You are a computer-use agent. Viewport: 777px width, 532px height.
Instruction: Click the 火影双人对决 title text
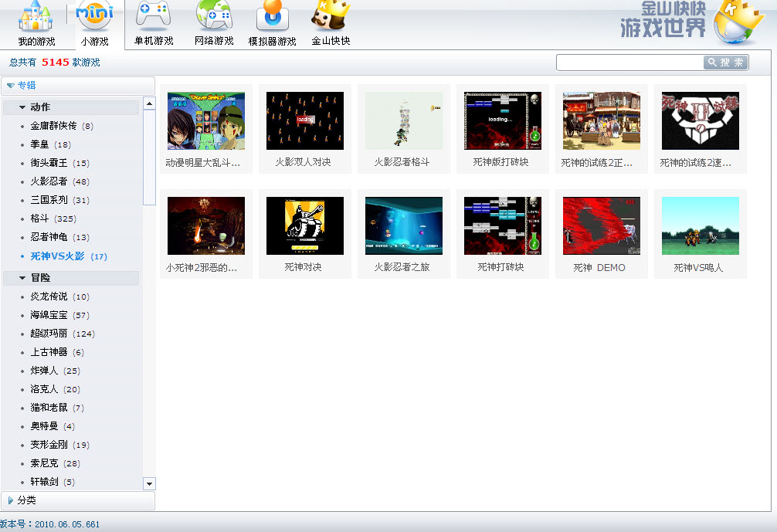pyautogui.click(x=303, y=162)
